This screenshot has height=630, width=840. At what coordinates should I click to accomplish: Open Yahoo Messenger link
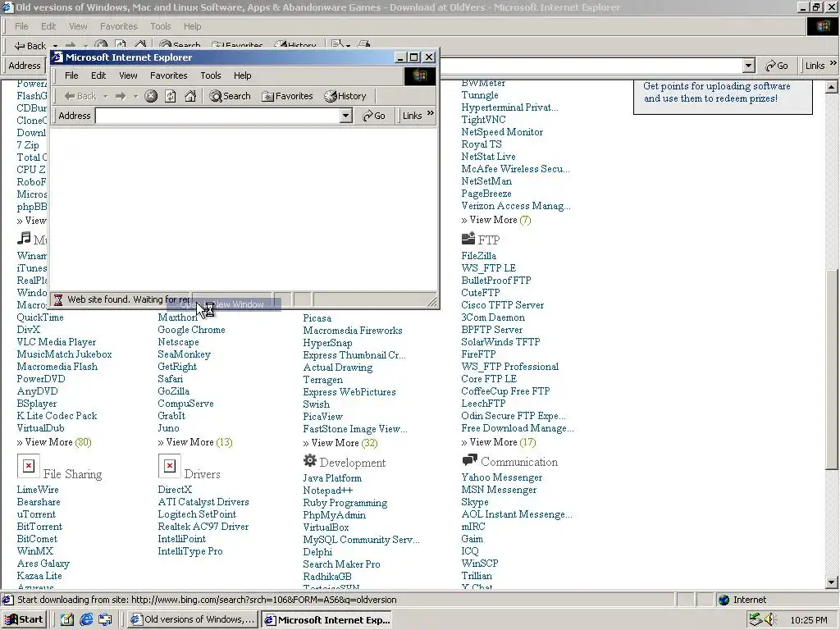click(x=501, y=477)
